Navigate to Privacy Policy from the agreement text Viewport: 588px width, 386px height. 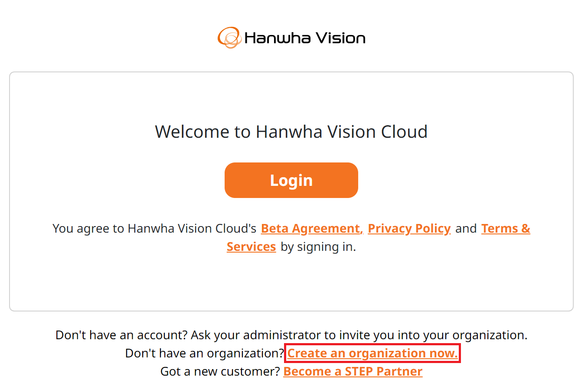[409, 228]
